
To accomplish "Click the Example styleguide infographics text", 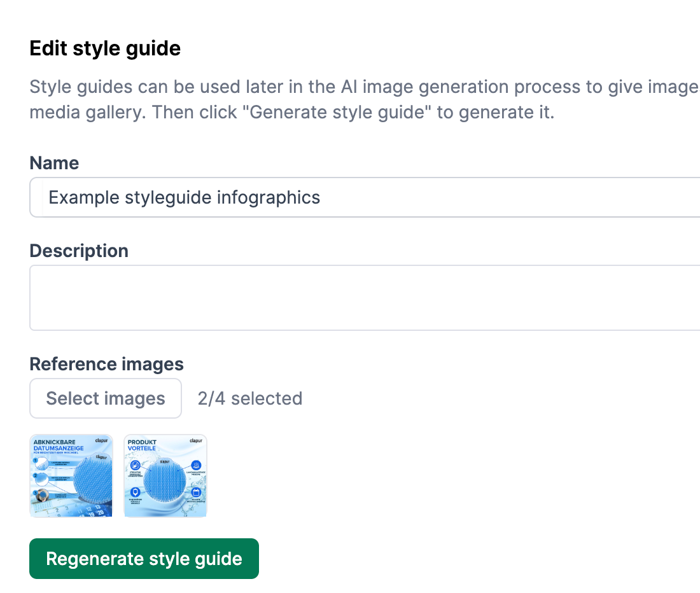I will click(183, 197).
